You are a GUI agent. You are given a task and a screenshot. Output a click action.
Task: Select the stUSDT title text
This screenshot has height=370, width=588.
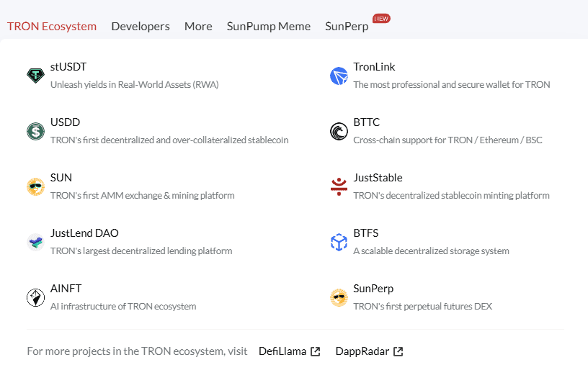coord(68,67)
